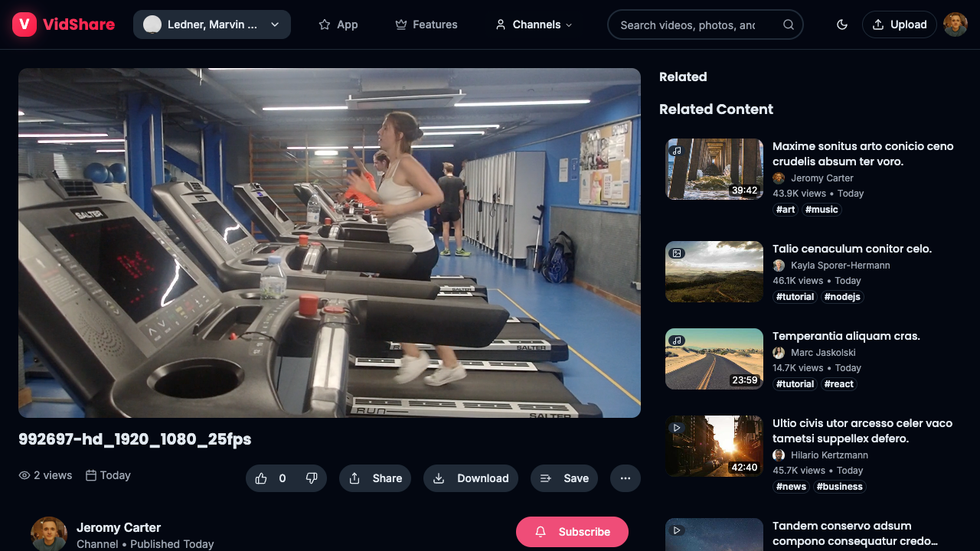
Task: Select the #art tag
Action: pos(786,210)
